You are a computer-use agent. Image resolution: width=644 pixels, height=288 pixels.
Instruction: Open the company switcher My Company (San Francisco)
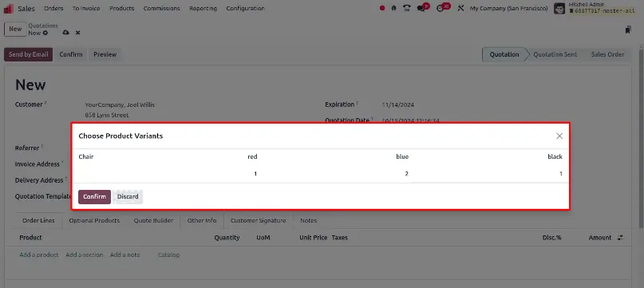[508, 8]
